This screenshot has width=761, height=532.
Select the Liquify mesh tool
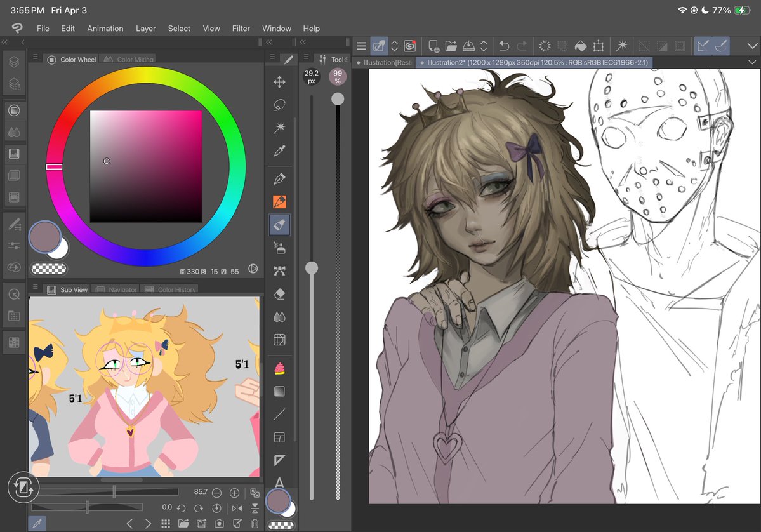tap(279, 340)
